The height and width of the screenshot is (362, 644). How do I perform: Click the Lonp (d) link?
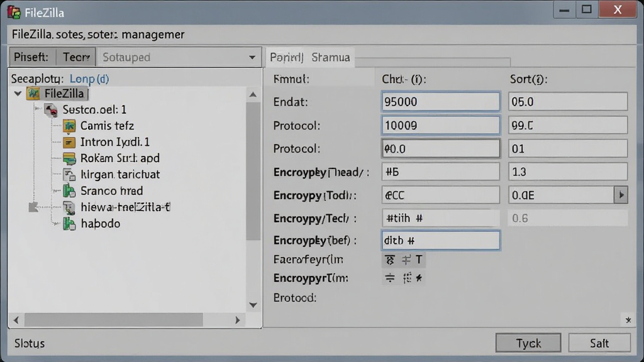click(x=89, y=79)
